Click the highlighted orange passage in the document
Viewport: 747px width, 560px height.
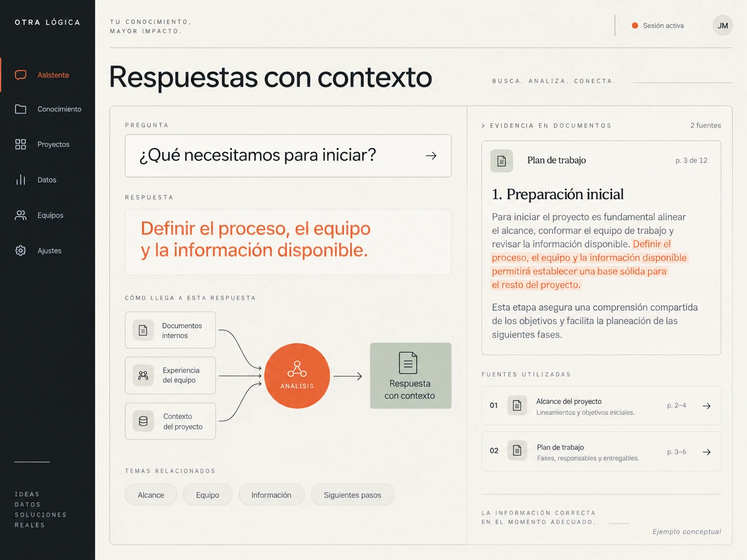589,265
